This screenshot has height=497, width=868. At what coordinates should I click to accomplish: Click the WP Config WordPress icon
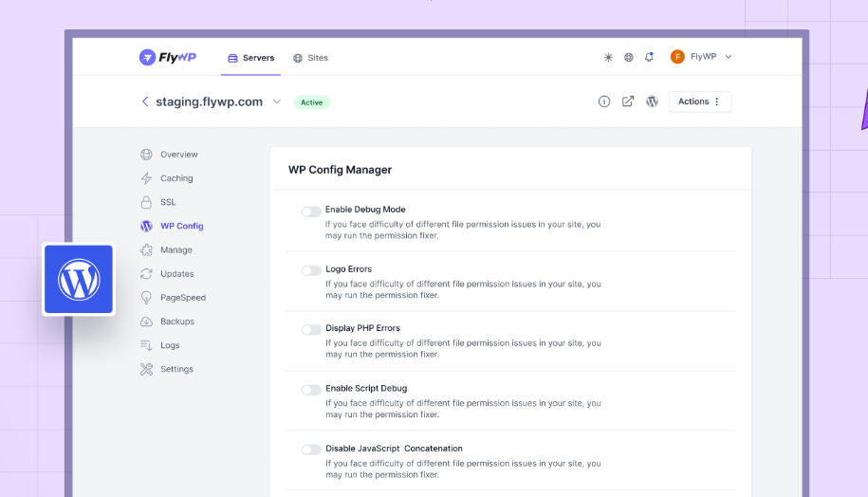click(x=146, y=226)
